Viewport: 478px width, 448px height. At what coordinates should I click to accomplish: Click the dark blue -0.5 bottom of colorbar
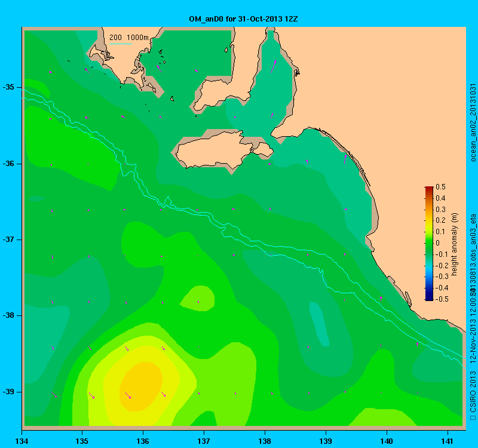pyautogui.click(x=429, y=299)
